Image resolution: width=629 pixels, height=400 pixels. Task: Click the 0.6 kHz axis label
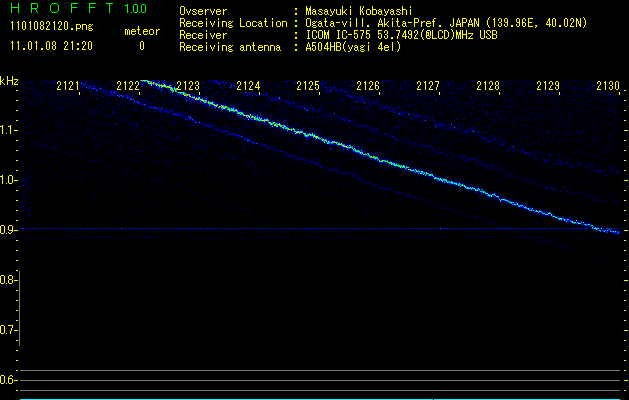[8, 380]
